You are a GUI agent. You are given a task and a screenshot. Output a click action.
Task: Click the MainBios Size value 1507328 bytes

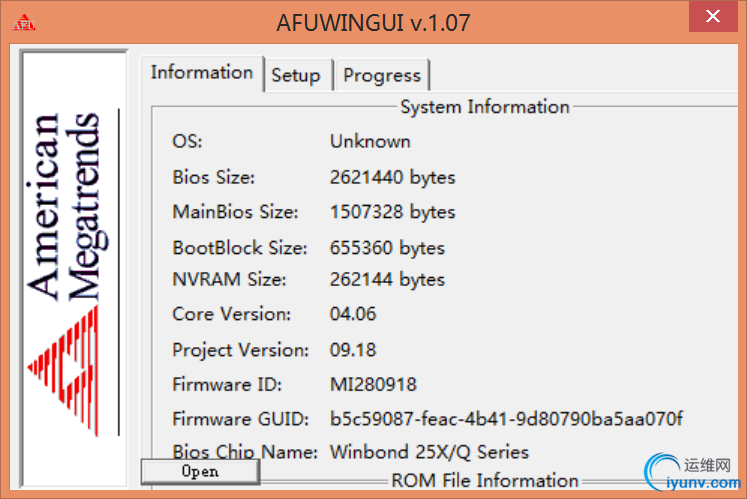[392, 212]
